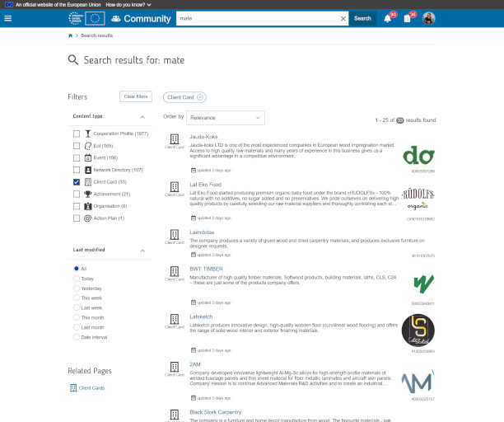The width and height of the screenshot is (504, 422).
Task: Click the Cooperation Profile type icon
Action: click(x=88, y=134)
